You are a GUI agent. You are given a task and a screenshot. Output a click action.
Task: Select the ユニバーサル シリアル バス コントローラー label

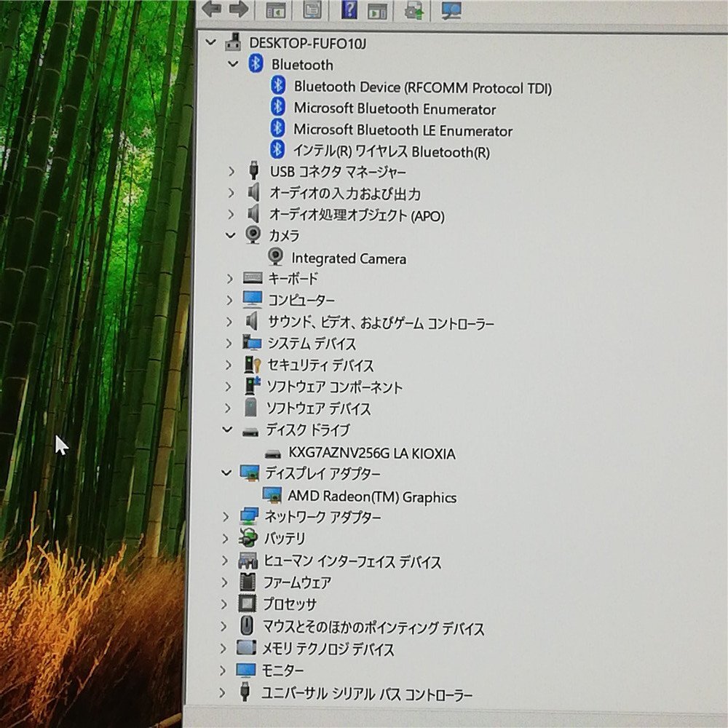click(367, 695)
